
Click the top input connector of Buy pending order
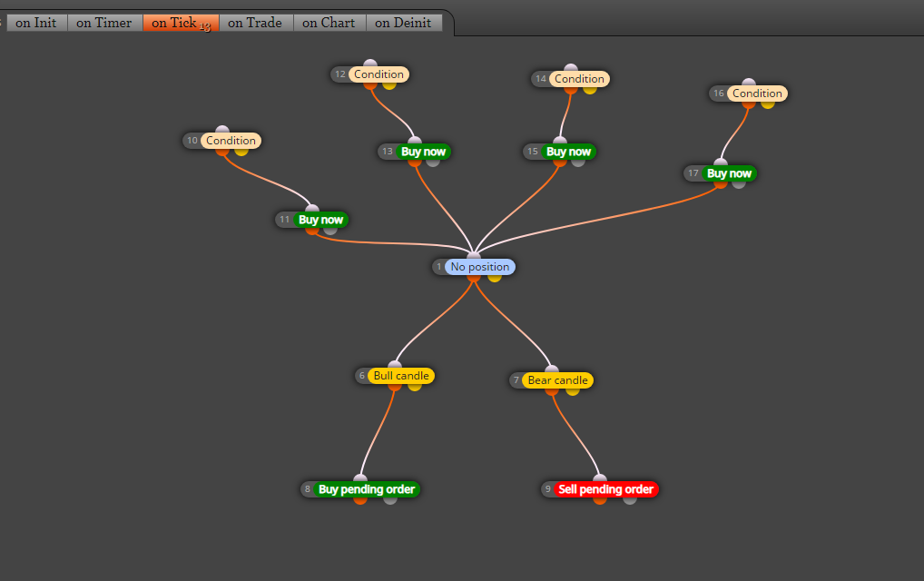coord(360,478)
